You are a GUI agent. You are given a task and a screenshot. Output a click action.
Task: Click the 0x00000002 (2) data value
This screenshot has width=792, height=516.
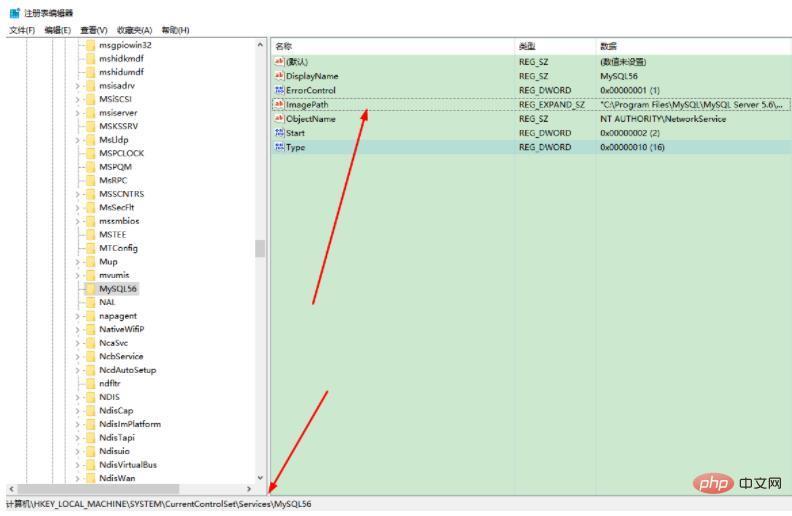point(630,133)
